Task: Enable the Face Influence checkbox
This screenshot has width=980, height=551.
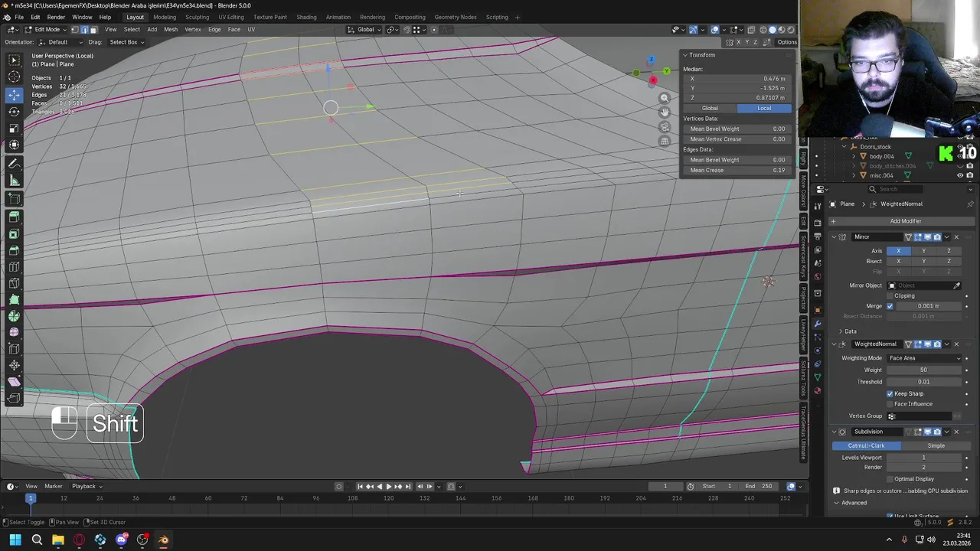Action: click(x=890, y=404)
